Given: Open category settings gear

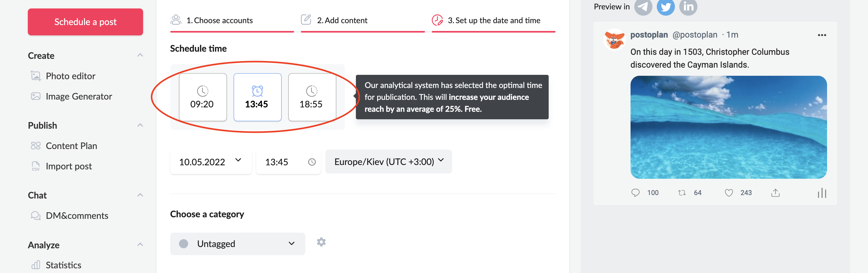Looking at the screenshot, I should (x=321, y=242).
